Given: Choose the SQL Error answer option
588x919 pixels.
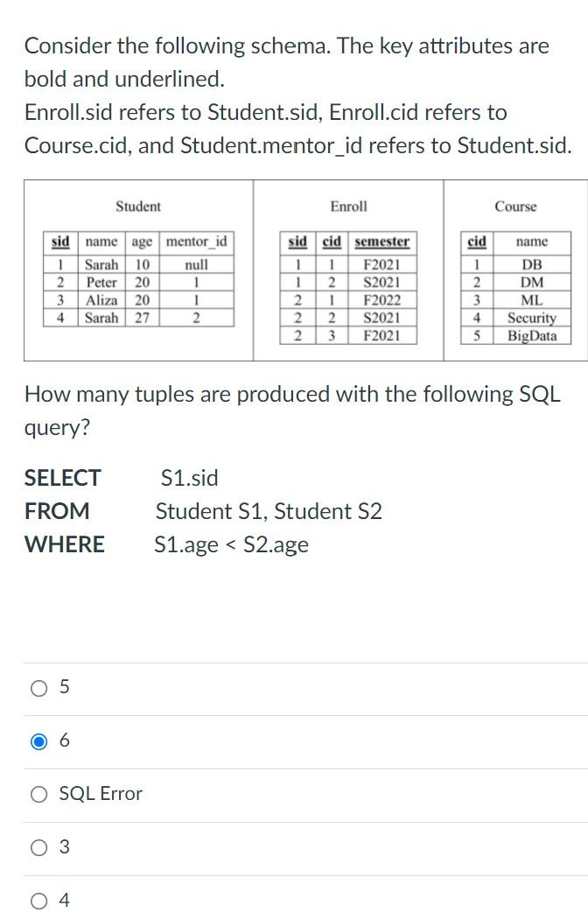Looking at the screenshot, I should 38,794.
